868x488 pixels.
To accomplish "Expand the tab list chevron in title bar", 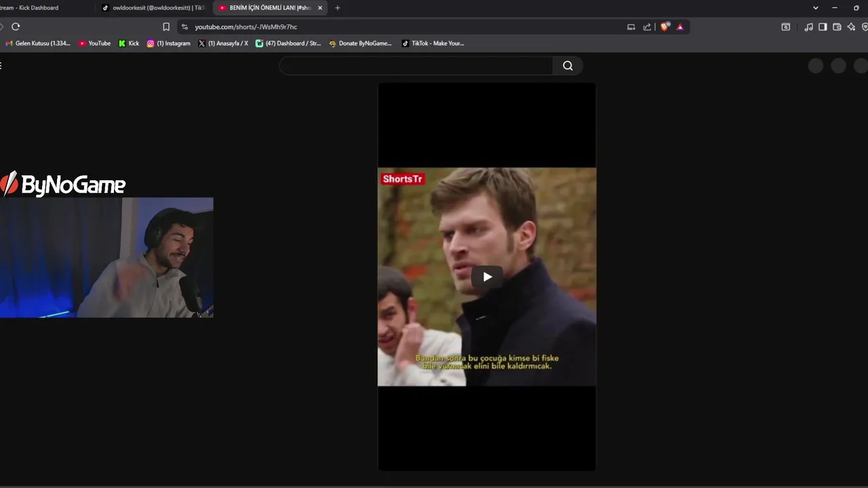I will click(x=815, y=7).
